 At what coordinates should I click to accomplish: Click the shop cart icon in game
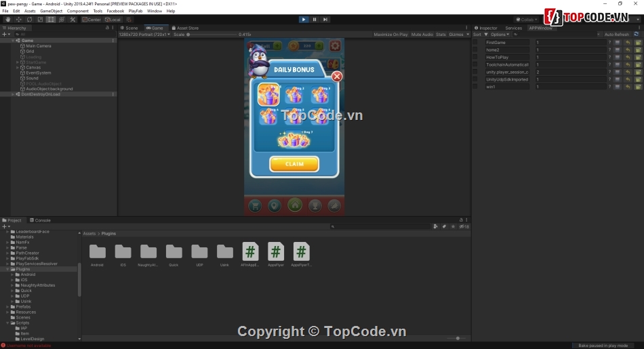[255, 206]
